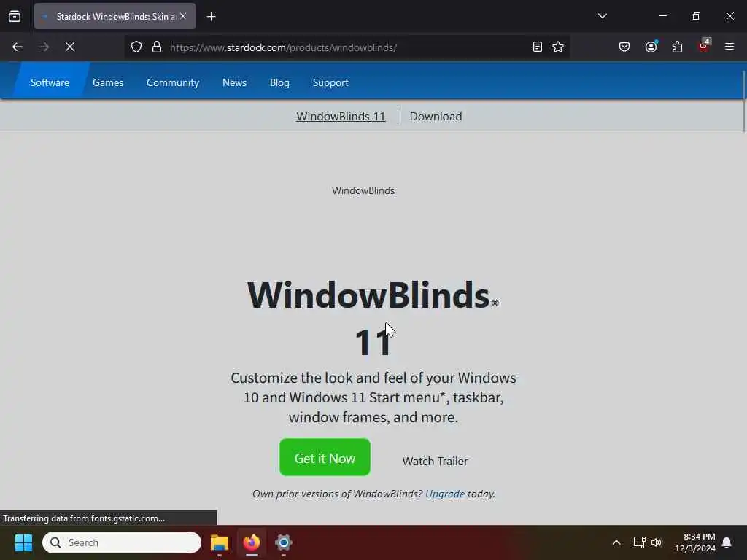747x560 pixels.
Task: Open extensions puzzle icon
Action: click(677, 47)
